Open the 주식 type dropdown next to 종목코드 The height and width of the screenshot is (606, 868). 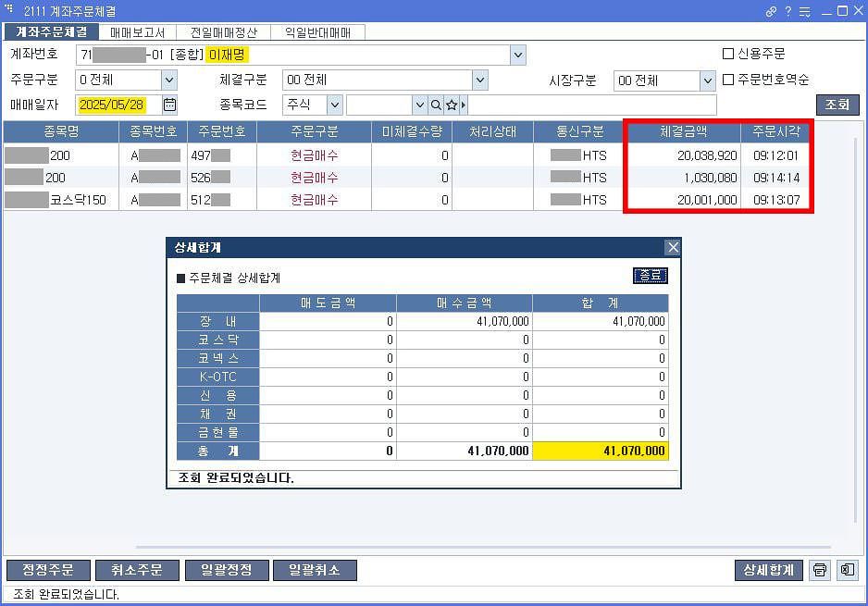[x=332, y=105]
